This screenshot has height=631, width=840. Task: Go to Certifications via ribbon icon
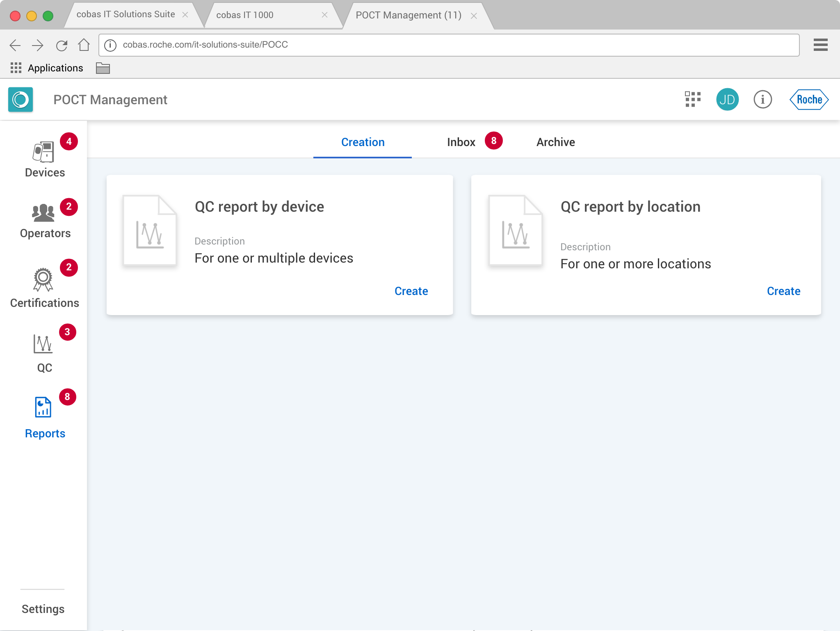pos(43,279)
